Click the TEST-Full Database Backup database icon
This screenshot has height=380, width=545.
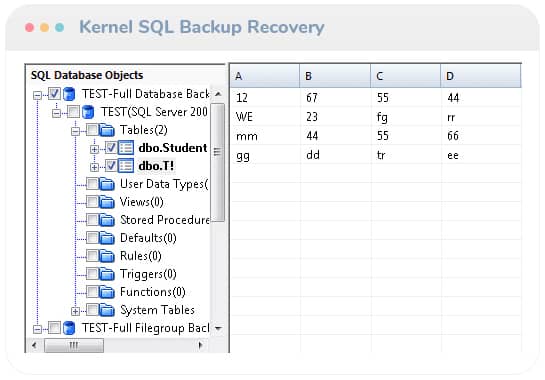[69, 94]
